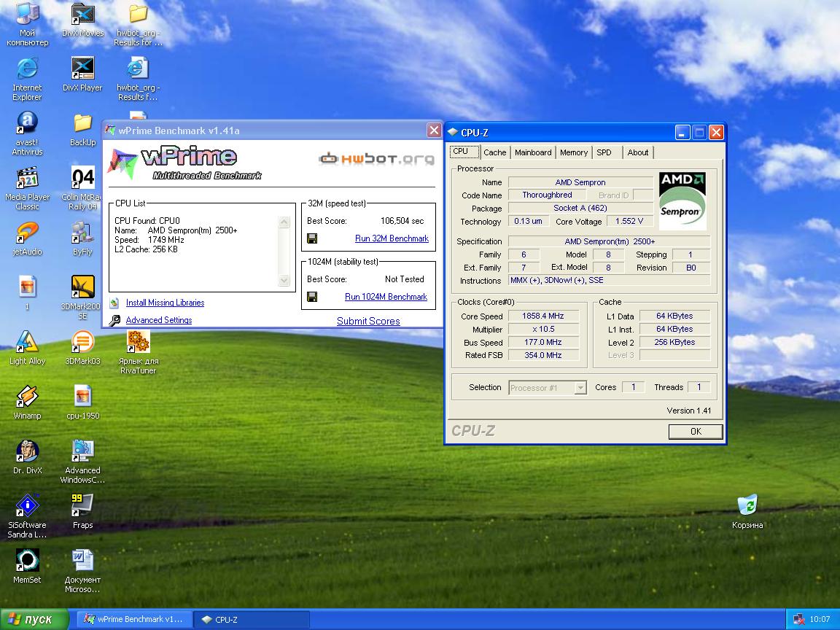The image size is (840, 630).
Task: Switch to Cache tab in CPU-Z
Action: pyautogui.click(x=494, y=152)
